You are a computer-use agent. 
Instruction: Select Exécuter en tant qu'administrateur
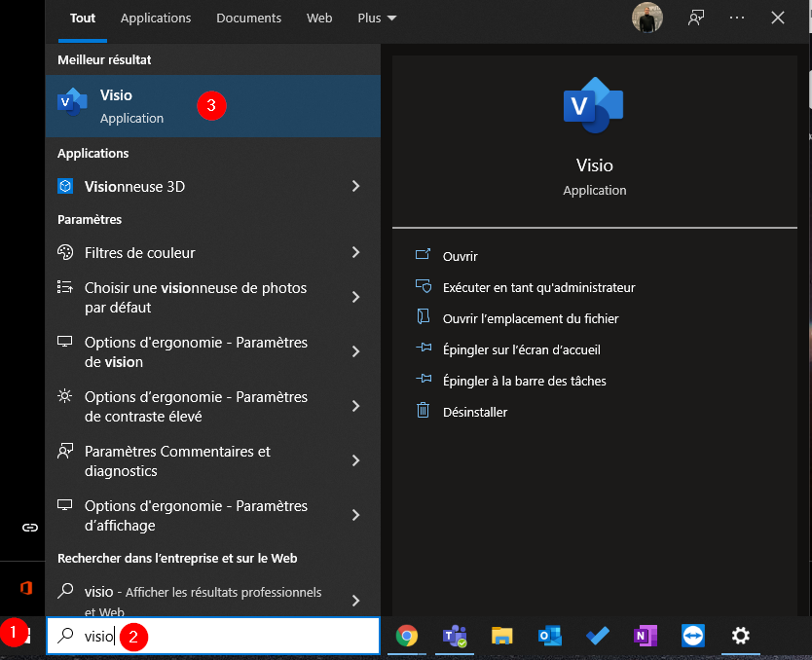(x=539, y=287)
